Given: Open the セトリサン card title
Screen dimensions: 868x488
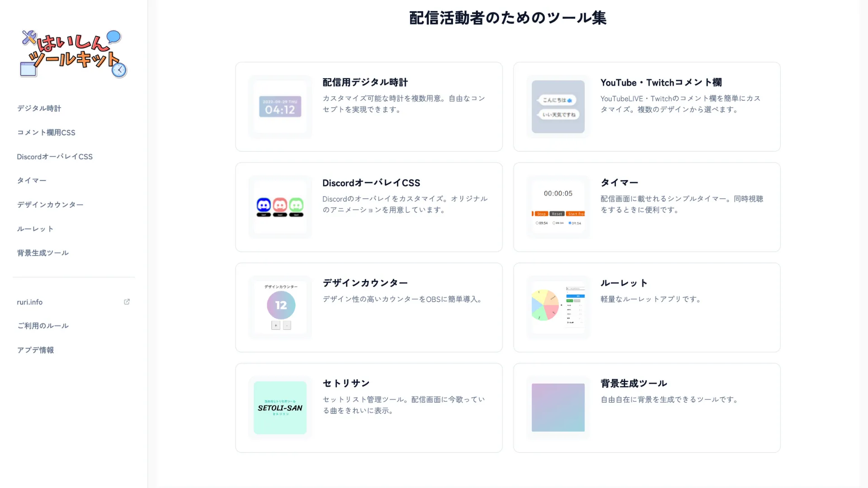Looking at the screenshot, I should tap(346, 383).
